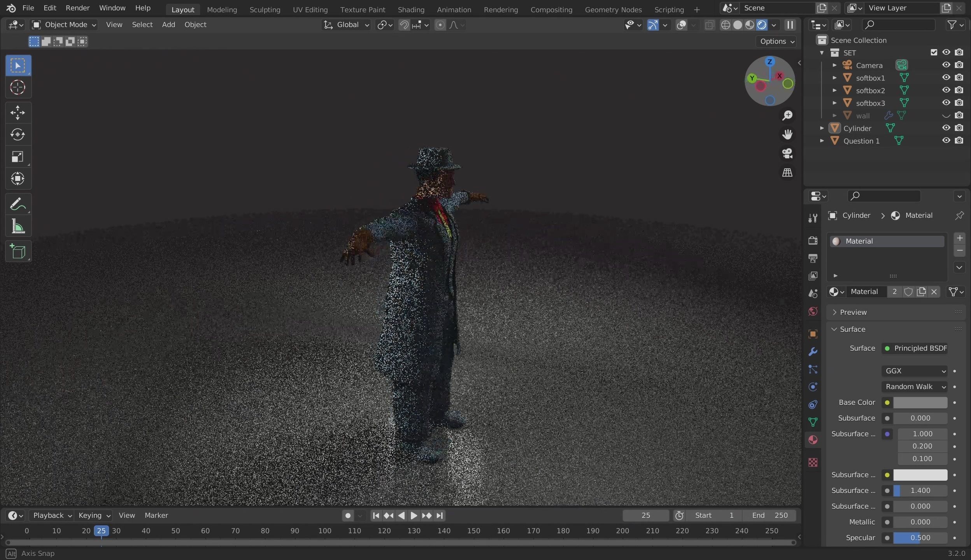This screenshot has height=560, width=971.
Task: Expand the Cylinder item in the outliner
Action: (822, 128)
